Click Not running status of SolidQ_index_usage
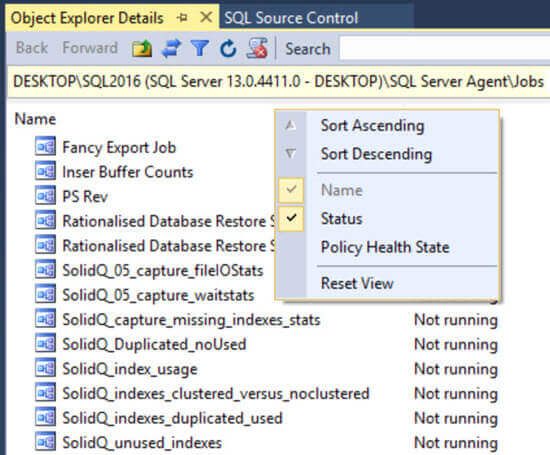The height and width of the screenshot is (455, 550). point(456,369)
